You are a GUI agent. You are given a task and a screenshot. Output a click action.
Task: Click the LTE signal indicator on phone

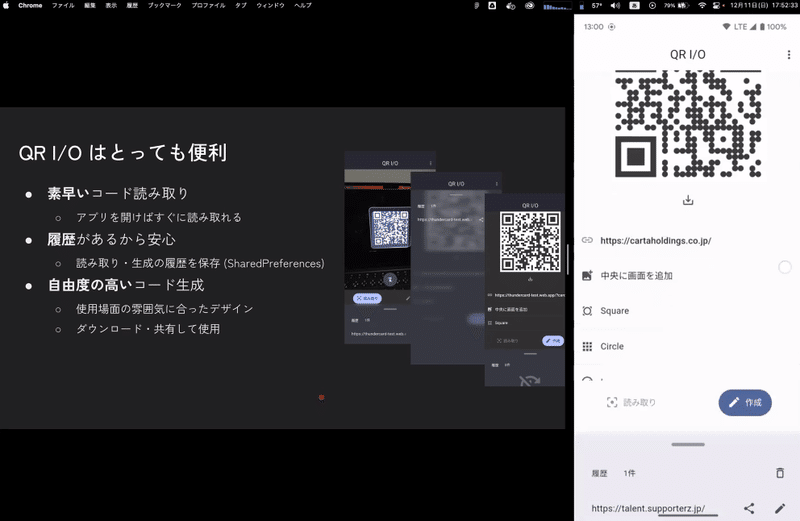click(x=745, y=27)
